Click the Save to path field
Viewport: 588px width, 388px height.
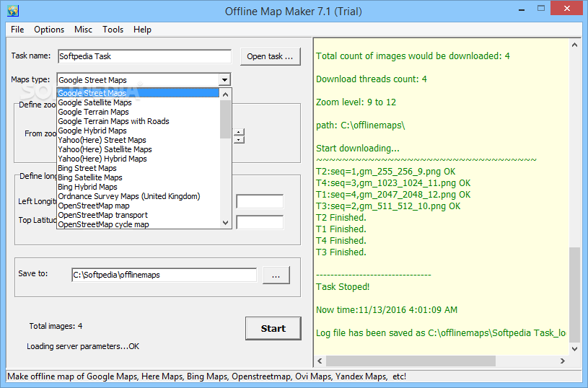coord(164,275)
